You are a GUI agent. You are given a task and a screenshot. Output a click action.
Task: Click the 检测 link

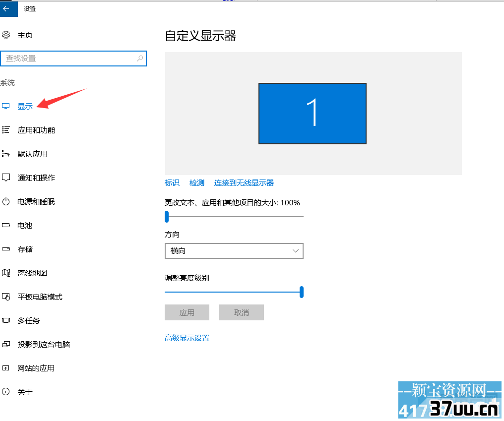(x=197, y=183)
